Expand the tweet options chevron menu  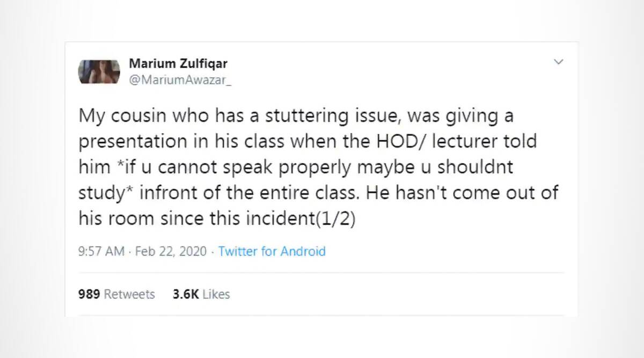click(x=559, y=62)
